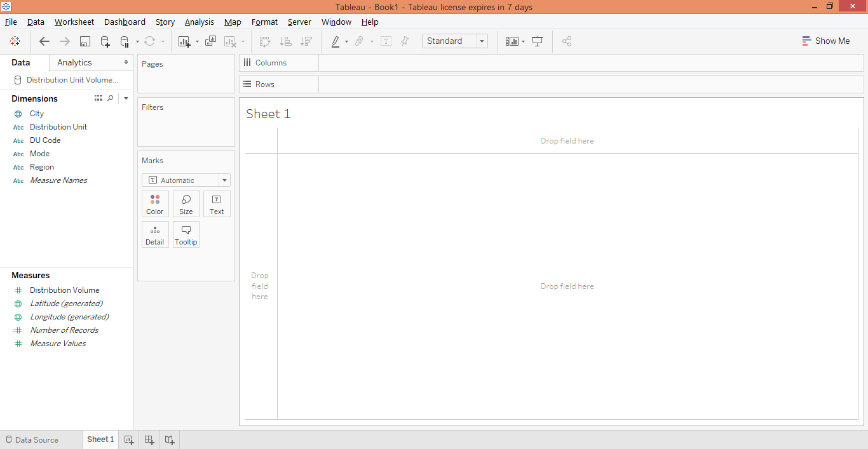Click the Undo back arrow
Image resolution: width=868 pixels, height=449 pixels.
44,41
